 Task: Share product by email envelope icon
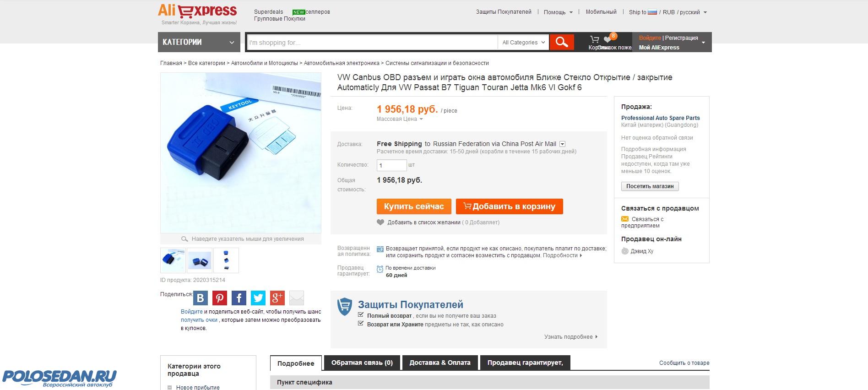[296, 298]
